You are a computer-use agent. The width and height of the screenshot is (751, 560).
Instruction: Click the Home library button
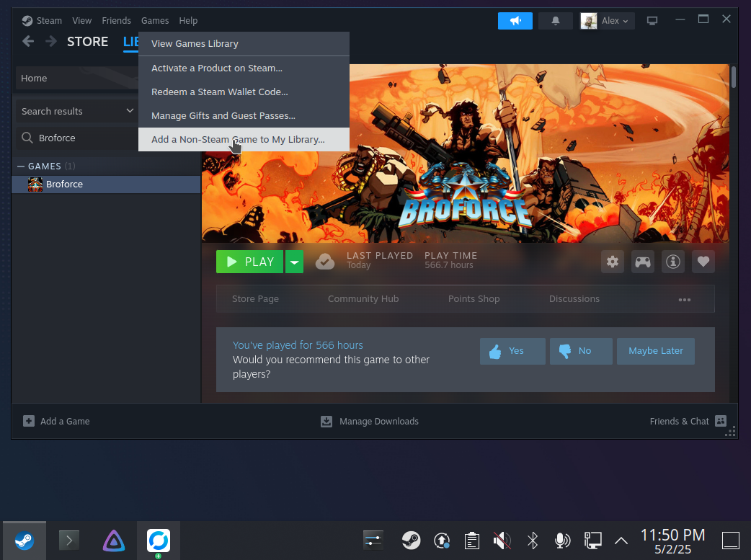tap(77, 78)
